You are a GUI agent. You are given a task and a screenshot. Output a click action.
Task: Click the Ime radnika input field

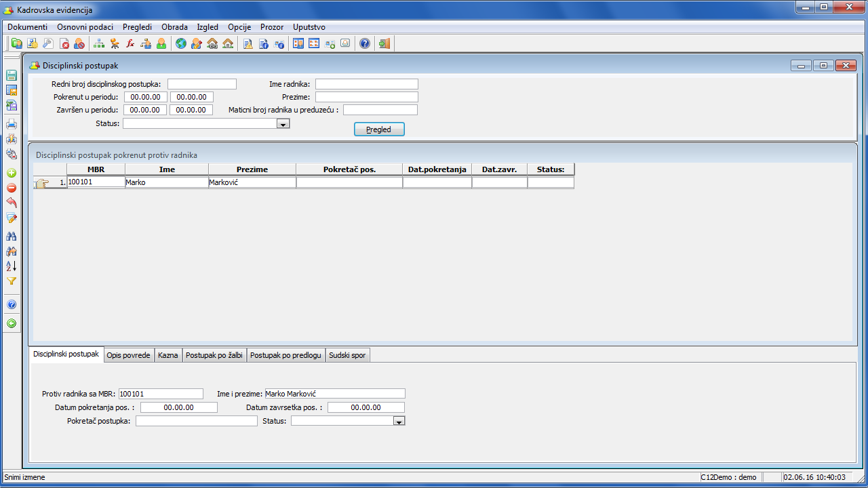click(366, 84)
